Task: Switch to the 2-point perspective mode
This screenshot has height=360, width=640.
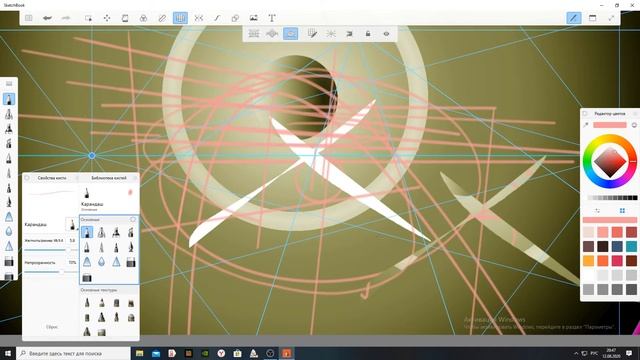Action: pyautogui.click(x=272, y=34)
